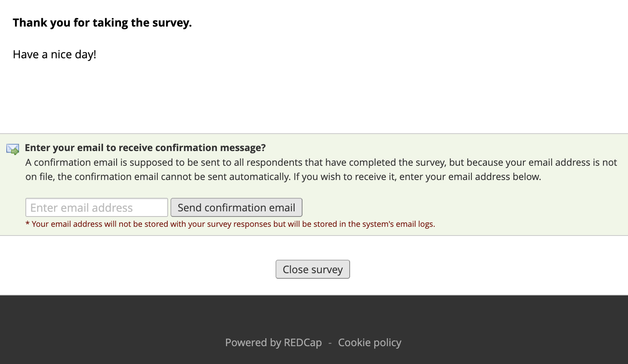Click the 'Thank you for taking the survey' heading

tap(102, 23)
